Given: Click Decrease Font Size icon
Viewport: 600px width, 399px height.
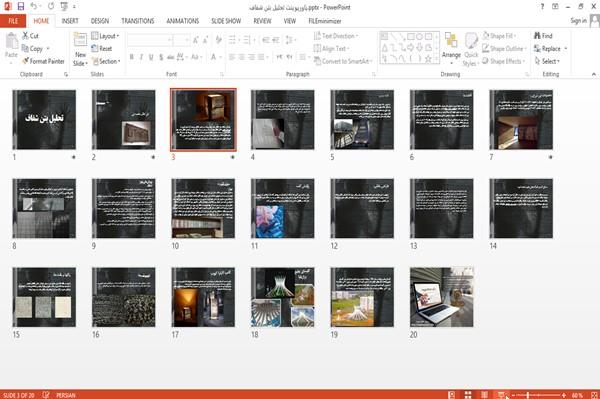Looking at the screenshot, I should (206, 40).
